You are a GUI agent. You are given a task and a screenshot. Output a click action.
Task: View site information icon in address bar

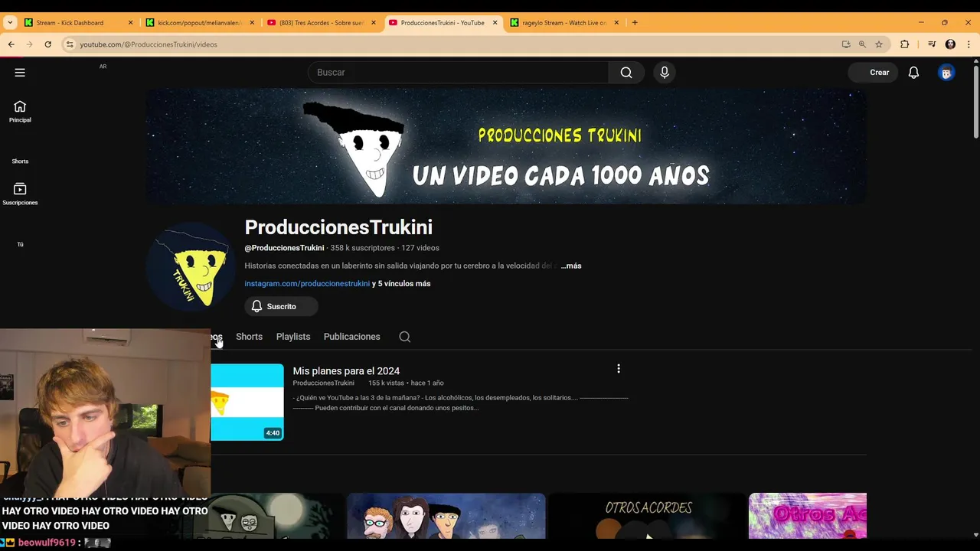(x=70, y=44)
